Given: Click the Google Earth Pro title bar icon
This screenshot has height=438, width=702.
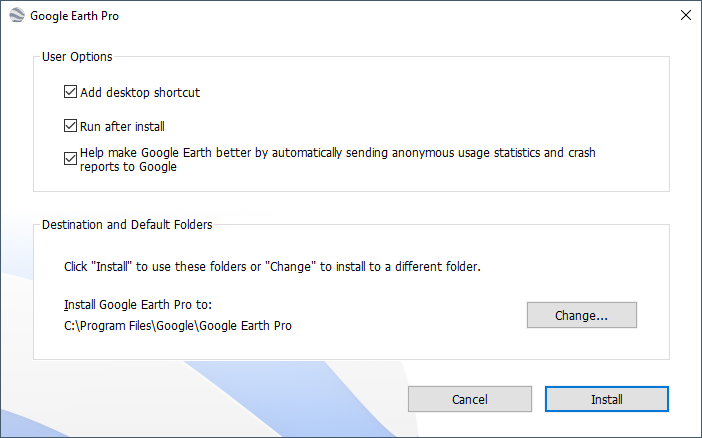Looking at the screenshot, I should click(16, 16).
